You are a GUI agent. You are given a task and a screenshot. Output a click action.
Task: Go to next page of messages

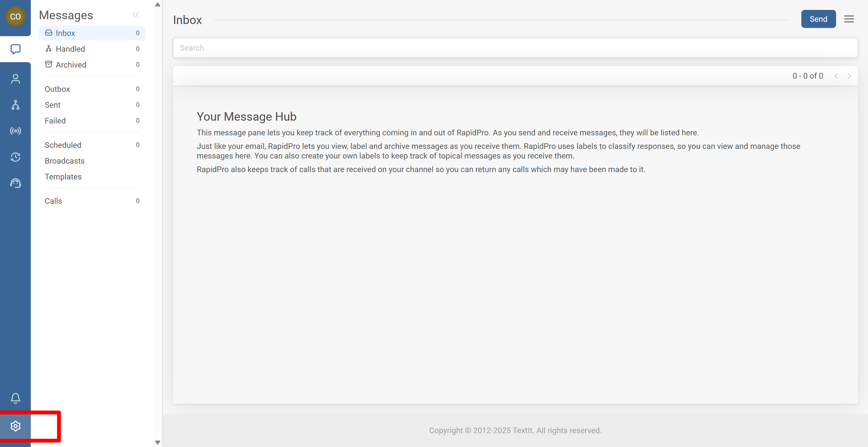pyautogui.click(x=849, y=76)
